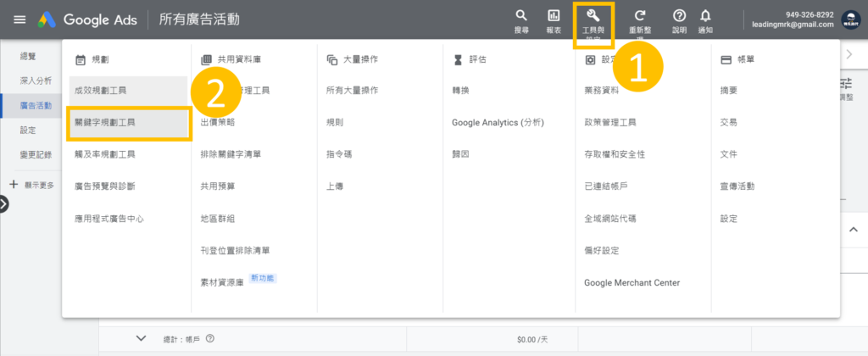Select 變更記錄 in the left sidebar

pyautogui.click(x=36, y=154)
